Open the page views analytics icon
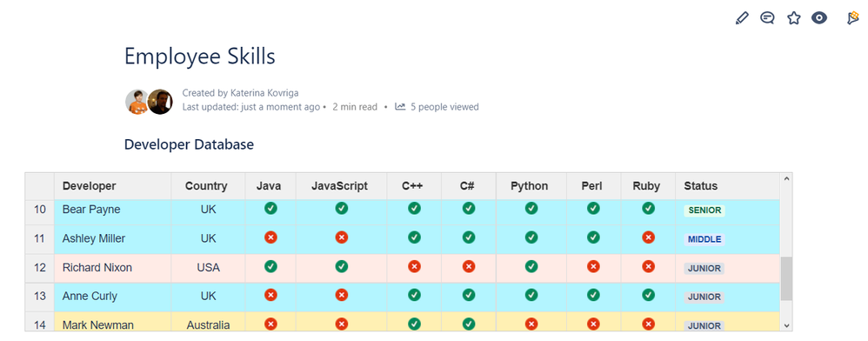This screenshot has width=868, height=341. click(400, 106)
